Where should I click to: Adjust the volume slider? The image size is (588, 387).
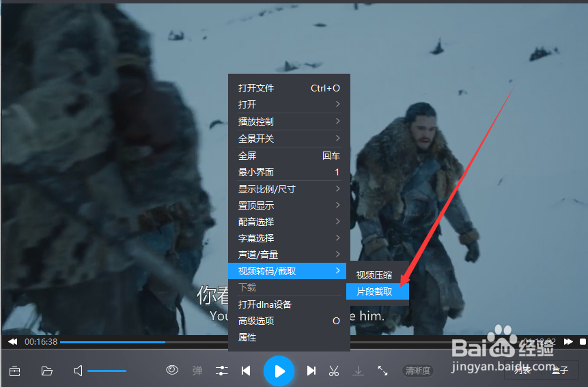click(107, 371)
